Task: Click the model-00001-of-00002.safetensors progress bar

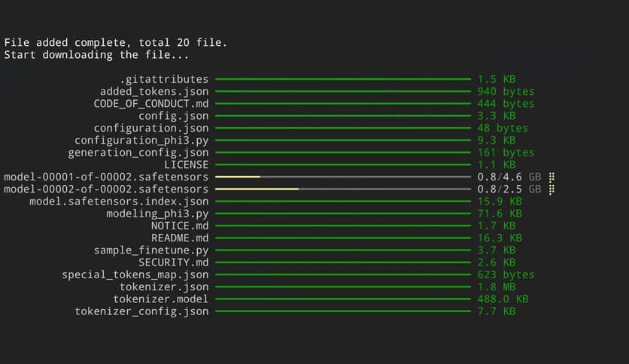Action: [x=342, y=177]
